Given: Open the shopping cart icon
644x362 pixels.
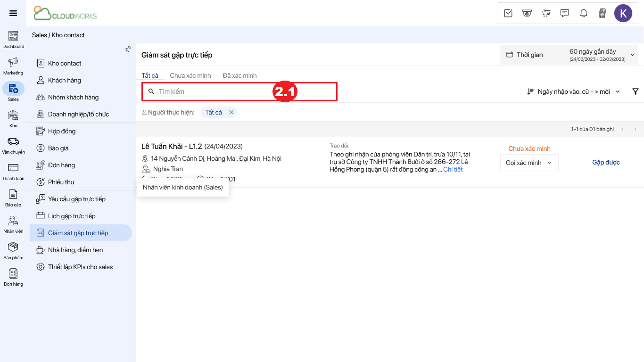Looking at the screenshot, I should [546, 13].
